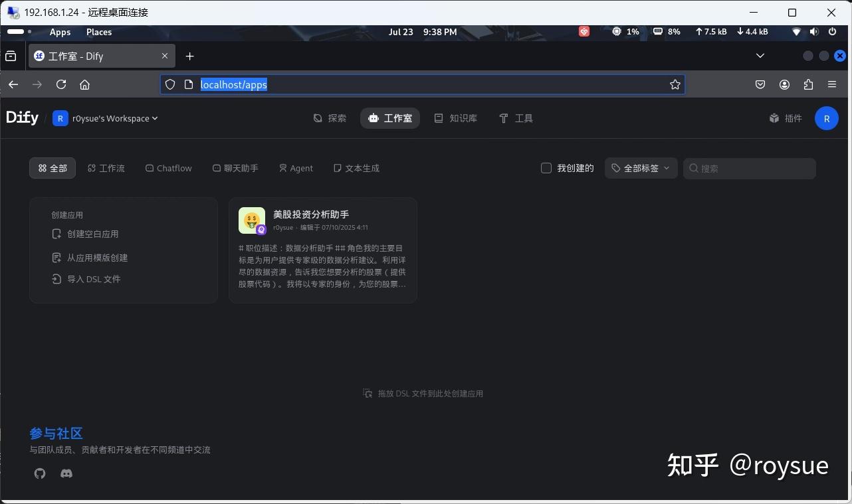Bookmark this page with the star
The width and height of the screenshot is (852, 504).
(675, 84)
